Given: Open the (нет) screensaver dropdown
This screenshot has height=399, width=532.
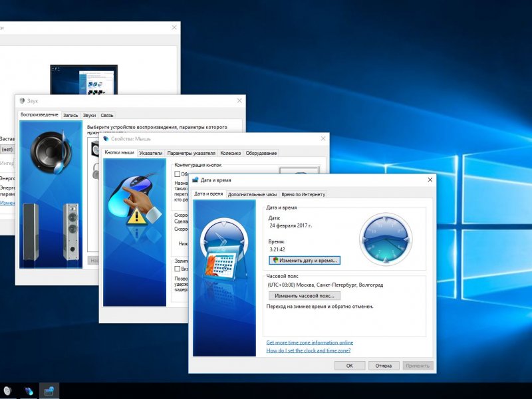Looking at the screenshot, I should click(x=7, y=149).
